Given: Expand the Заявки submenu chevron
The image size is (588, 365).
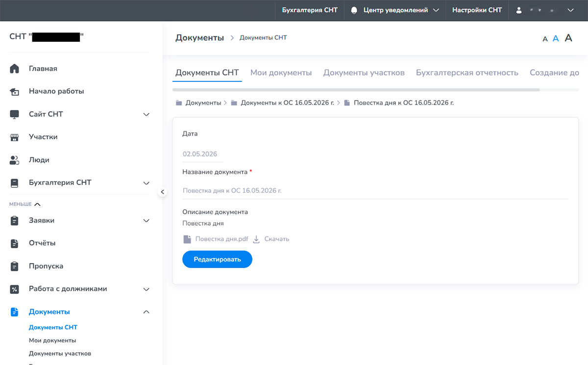Looking at the screenshot, I should point(146,221).
